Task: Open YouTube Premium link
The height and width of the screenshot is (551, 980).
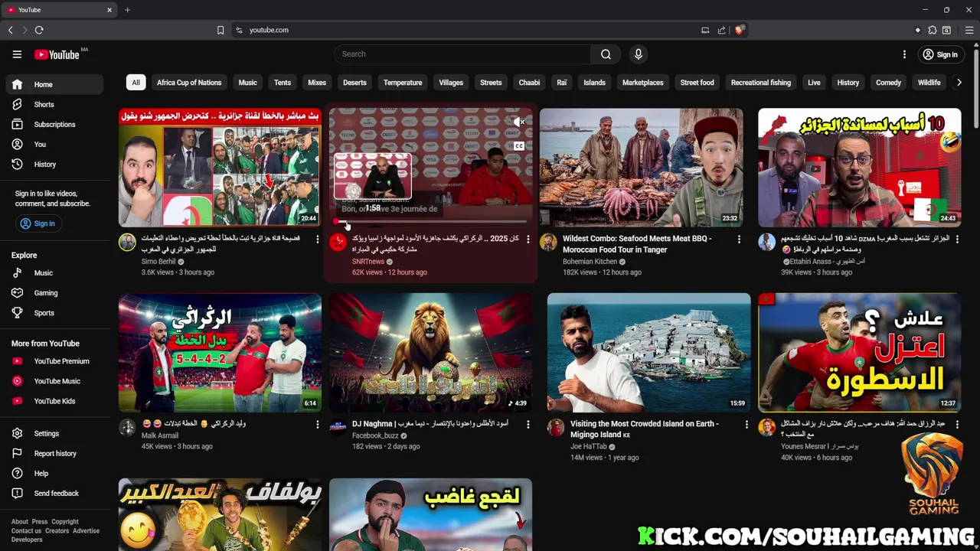Action: (54, 361)
